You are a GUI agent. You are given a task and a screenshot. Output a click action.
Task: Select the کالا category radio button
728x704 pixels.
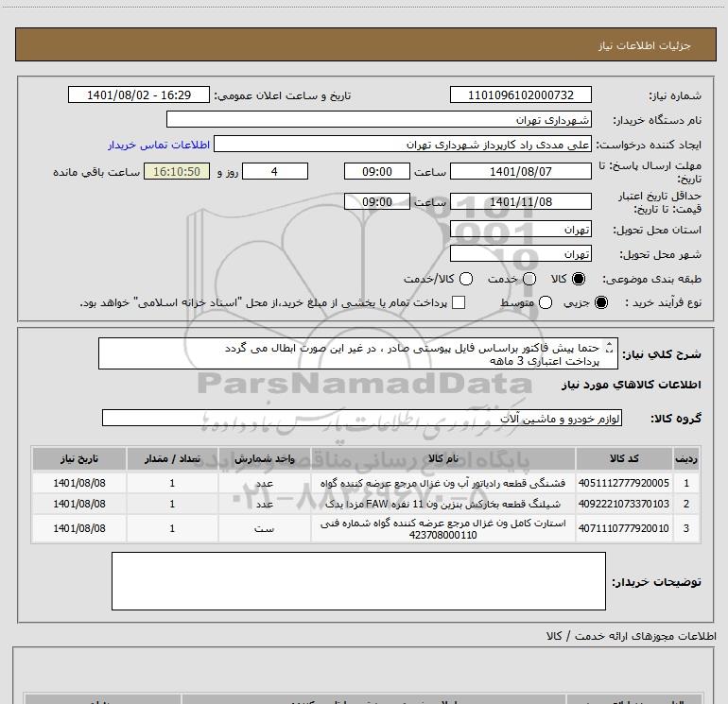579,279
